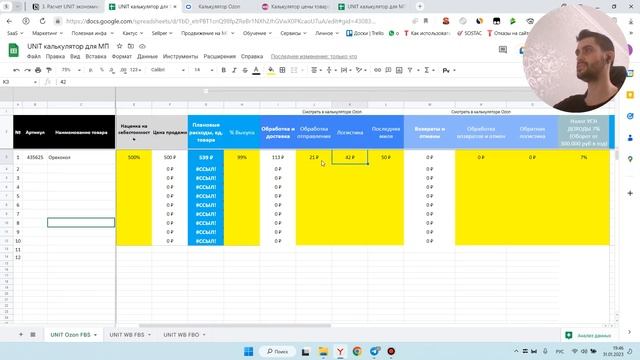
Task: Open the fill color picker
Action: [x=271, y=70]
